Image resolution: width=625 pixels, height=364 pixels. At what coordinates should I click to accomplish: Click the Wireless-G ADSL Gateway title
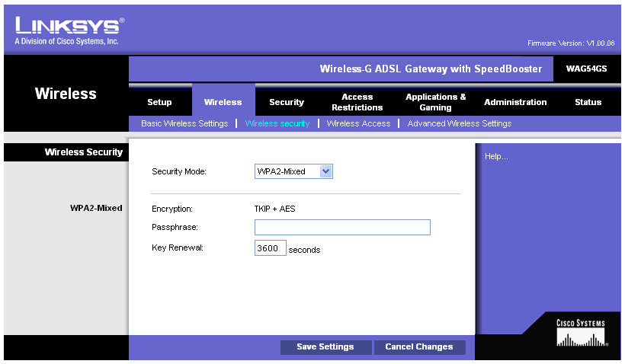tap(431, 69)
